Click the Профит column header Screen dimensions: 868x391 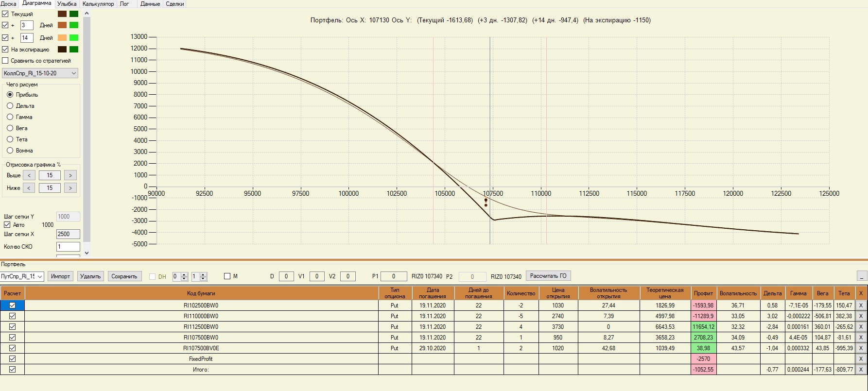pos(703,293)
